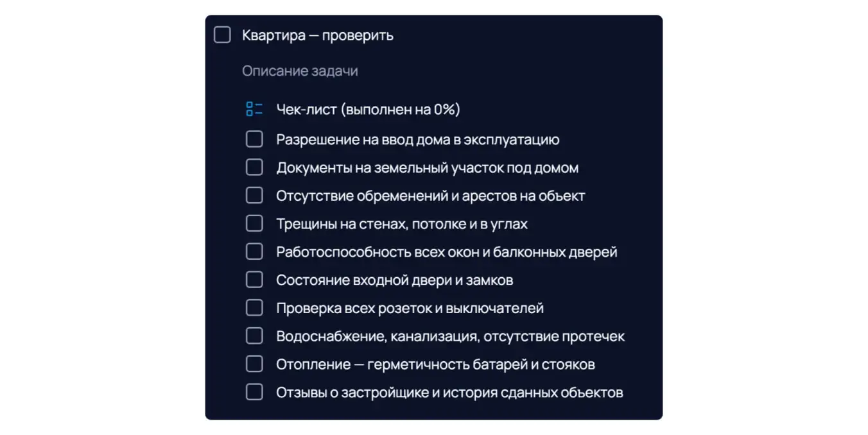The image size is (868, 435).
Task: Select the Состояние входной двери item text
Action: click(x=394, y=280)
